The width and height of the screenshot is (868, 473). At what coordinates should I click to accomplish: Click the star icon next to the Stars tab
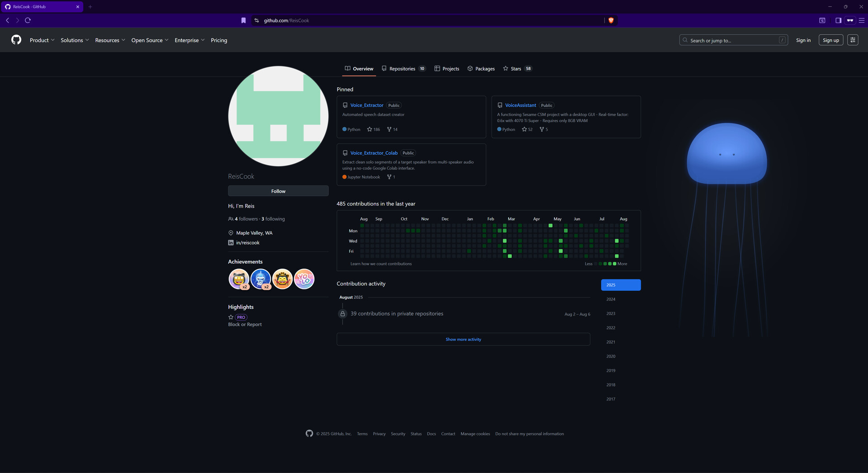pyautogui.click(x=505, y=68)
